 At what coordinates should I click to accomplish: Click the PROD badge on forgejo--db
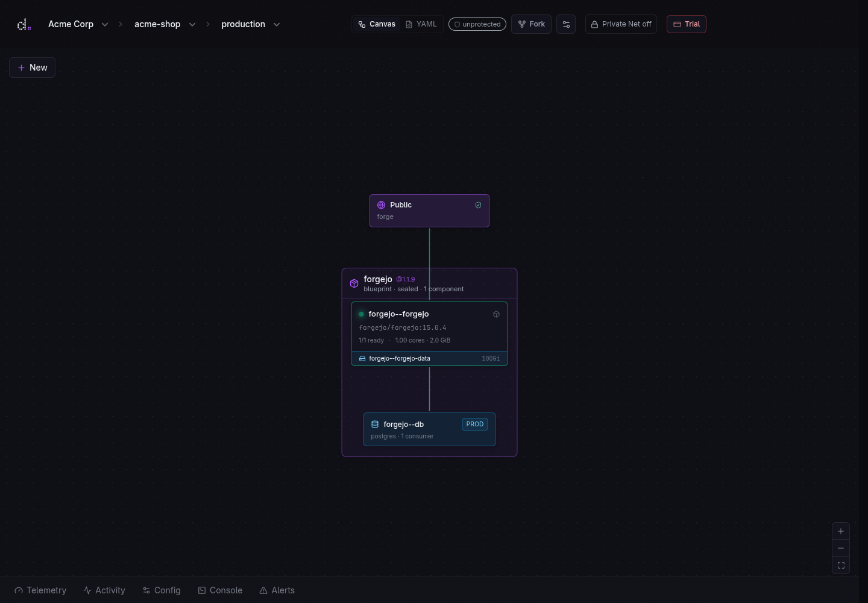click(475, 424)
